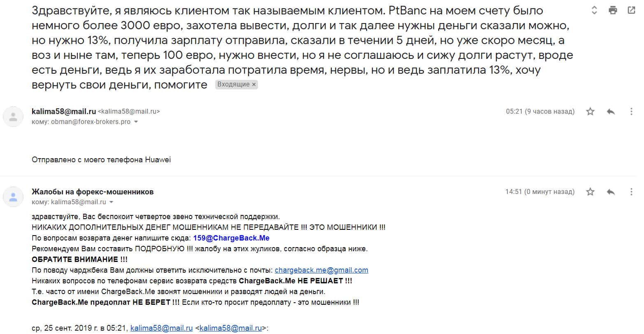This screenshot has width=644, height=334.
Task: Click the sender name Жалобы на форекс-мошенников
Action: [x=93, y=192]
